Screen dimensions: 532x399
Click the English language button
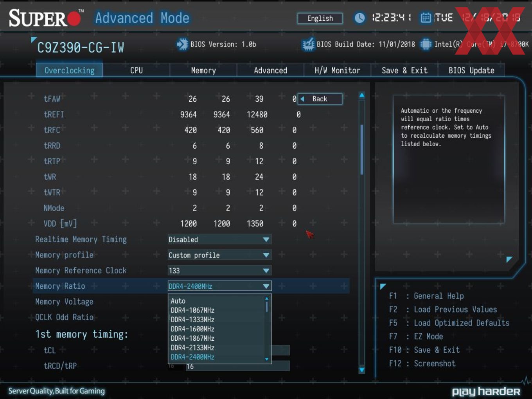[320, 18]
